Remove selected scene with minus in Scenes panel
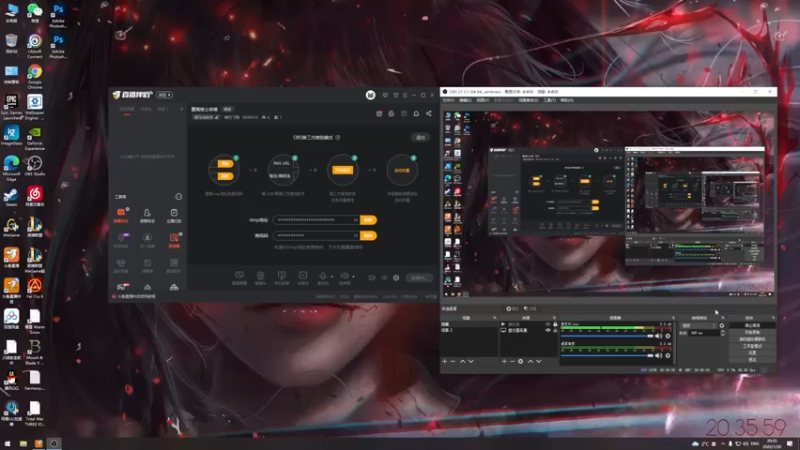 click(453, 361)
